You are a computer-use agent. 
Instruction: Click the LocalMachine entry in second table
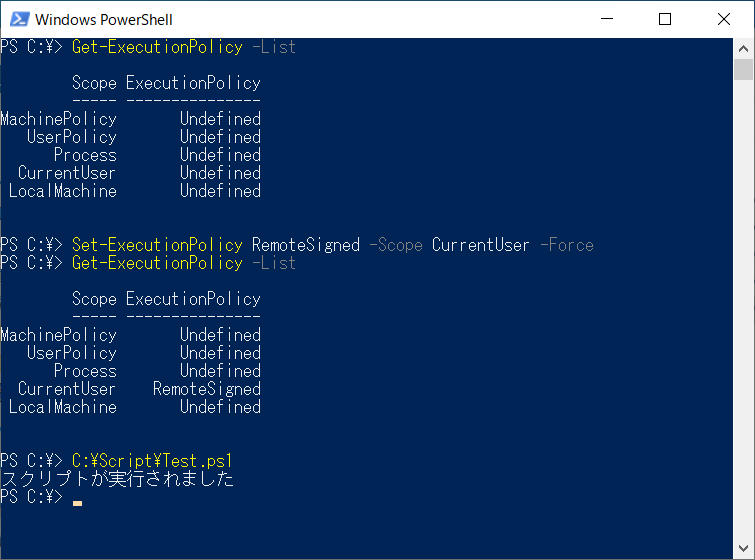63,407
